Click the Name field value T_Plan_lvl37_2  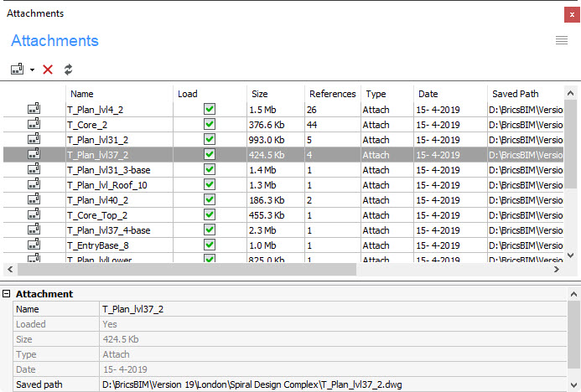333,309
